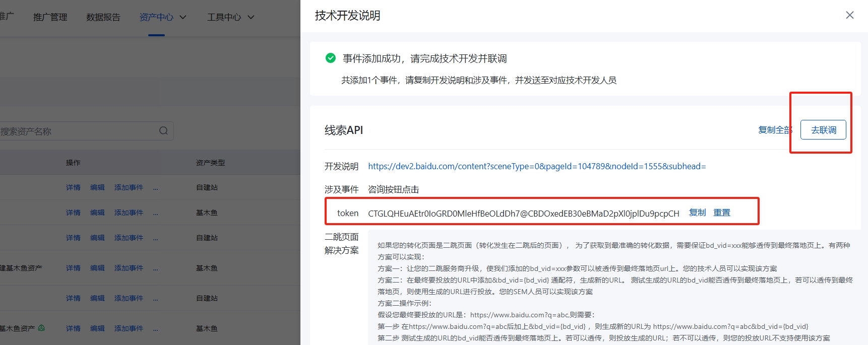Select the token string text
The image size is (868, 345).
click(x=523, y=214)
